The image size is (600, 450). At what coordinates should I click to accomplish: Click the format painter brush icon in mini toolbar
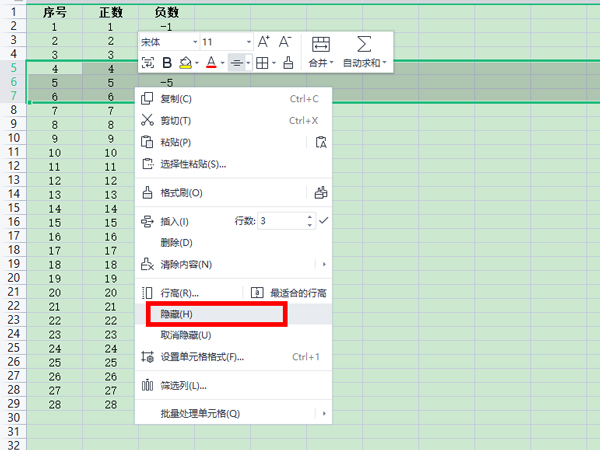click(288, 63)
